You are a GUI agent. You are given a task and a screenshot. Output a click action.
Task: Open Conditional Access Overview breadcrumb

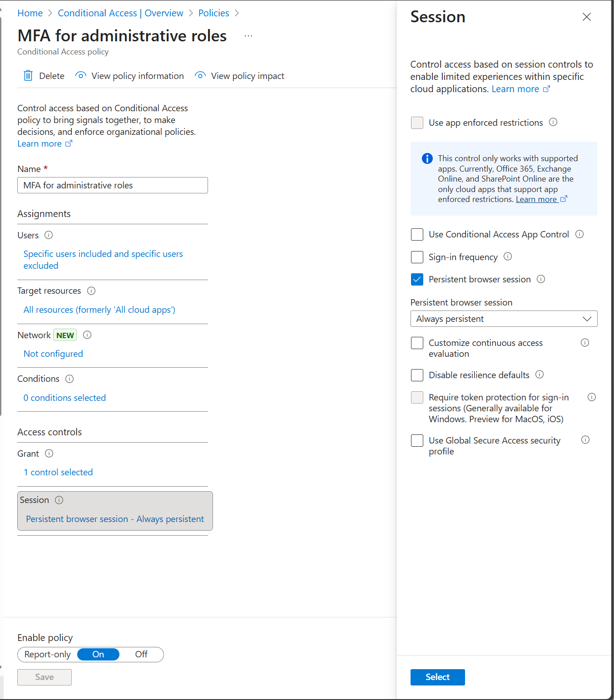coord(120,13)
